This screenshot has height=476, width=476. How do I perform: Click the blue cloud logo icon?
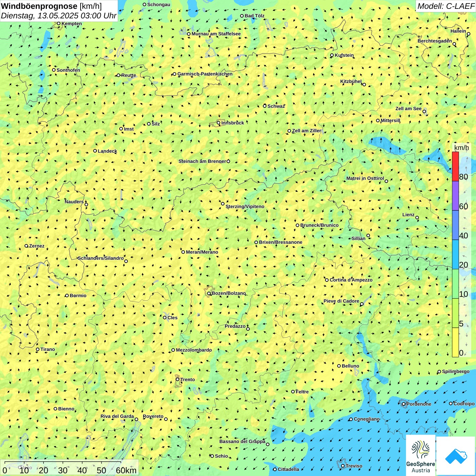coord(456,456)
